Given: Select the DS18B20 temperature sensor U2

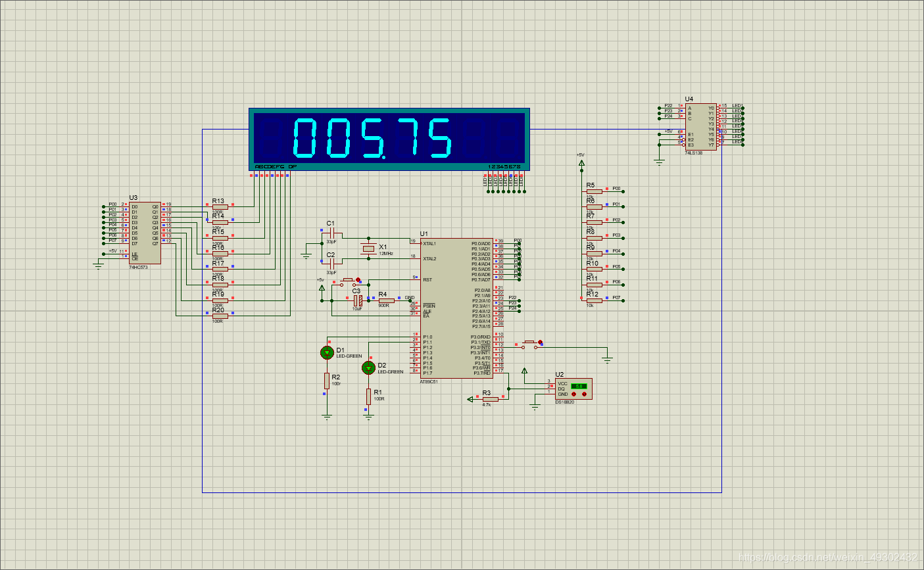Looking at the screenshot, I should [573, 389].
